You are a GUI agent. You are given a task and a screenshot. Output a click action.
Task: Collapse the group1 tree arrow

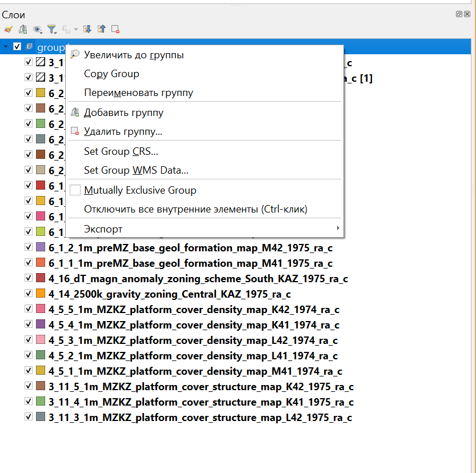pos(6,47)
